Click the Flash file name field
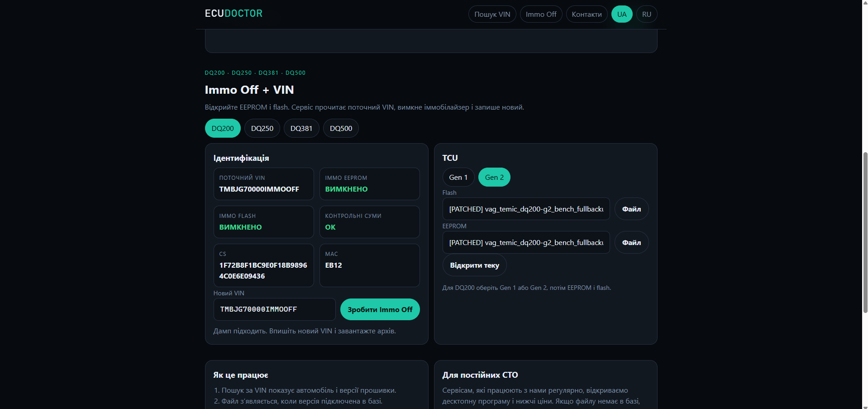This screenshot has height=409, width=868. pyautogui.click(x=526, y=209)
